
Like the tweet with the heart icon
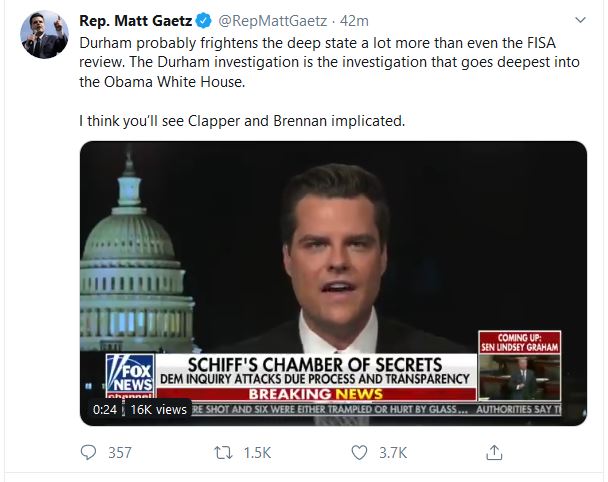pyautogui.click(x=360, y=453)
